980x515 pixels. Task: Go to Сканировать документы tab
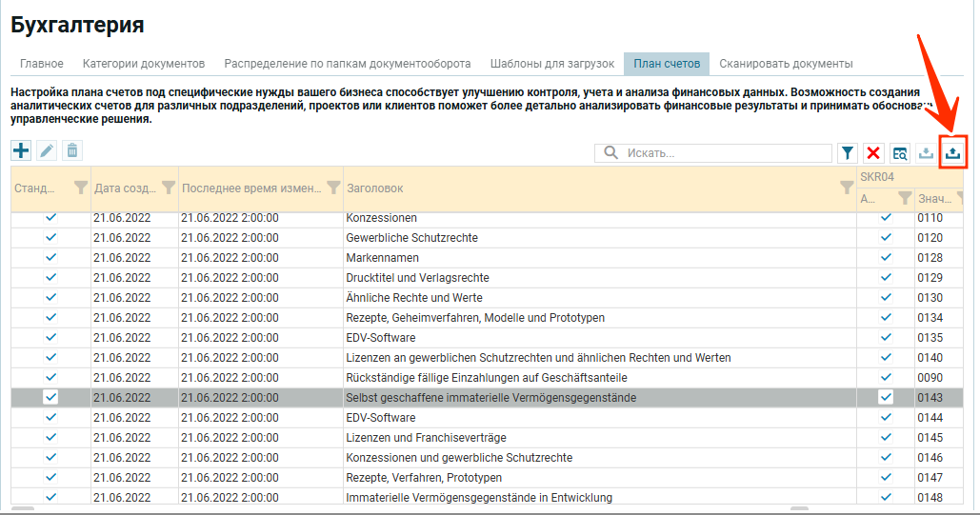coord(786,64)
